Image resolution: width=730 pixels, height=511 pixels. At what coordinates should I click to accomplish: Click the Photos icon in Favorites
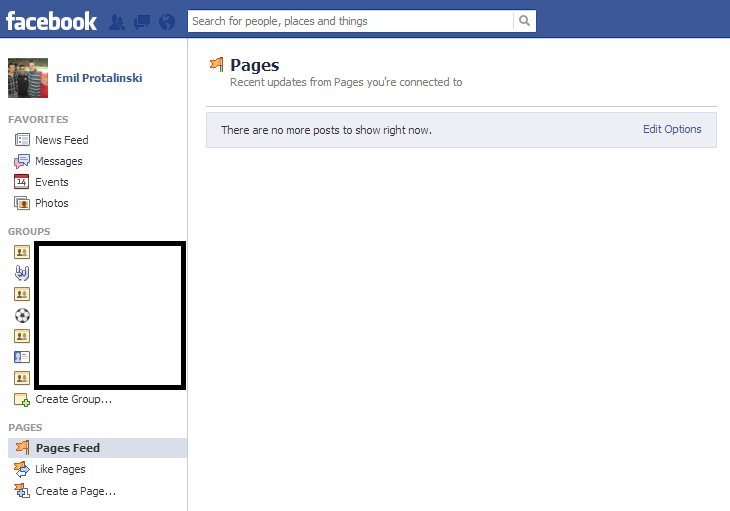(x=22, y=203)
